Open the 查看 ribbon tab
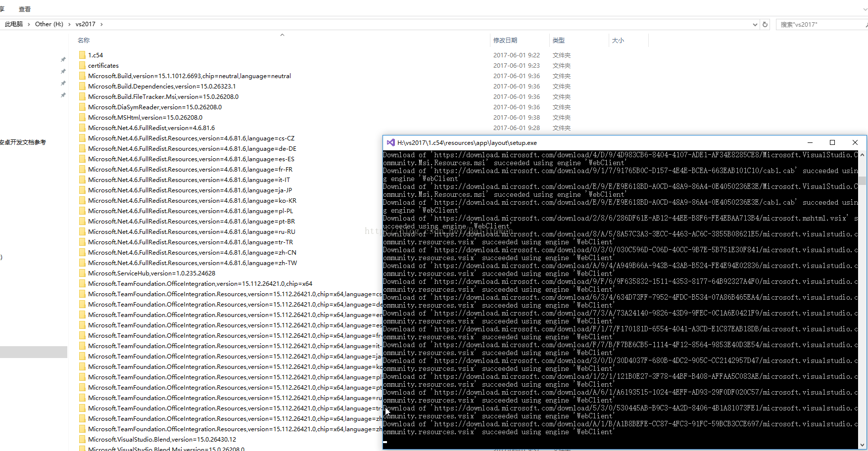 tap(25, 9)
